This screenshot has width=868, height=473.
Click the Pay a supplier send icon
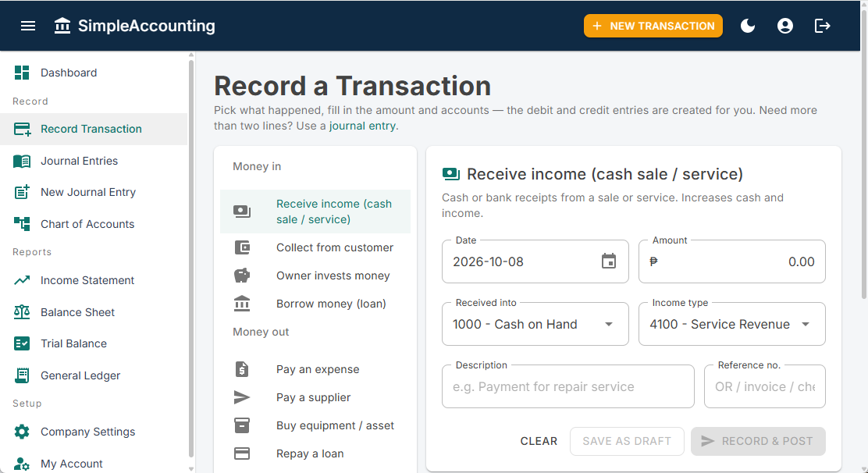point(242,397)
